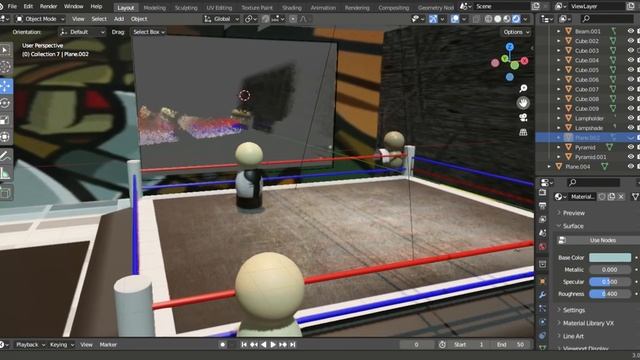
Task: Open the Modifier properties wrench icon
Action: (542, 295)
